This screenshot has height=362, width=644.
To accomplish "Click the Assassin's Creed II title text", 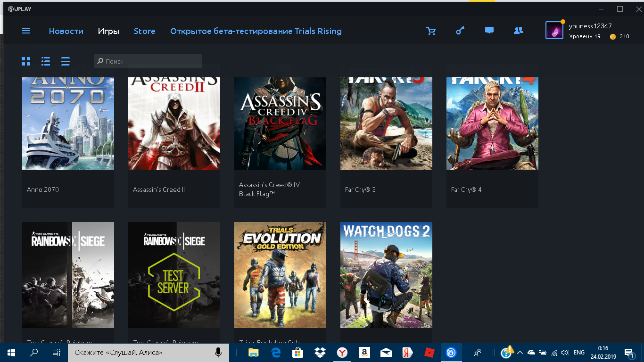I will click(159, 189).
